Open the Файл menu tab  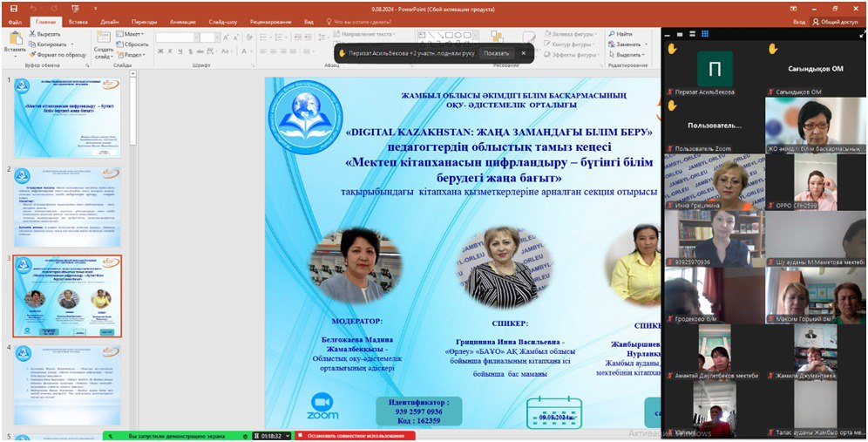15,22
